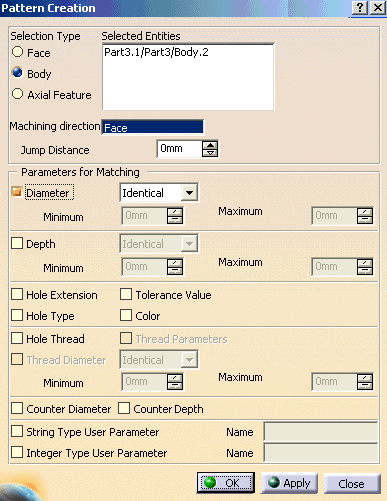Viewport: 387px width, 501px height.
Task: Click the OK button
Action: pos(226,483)
